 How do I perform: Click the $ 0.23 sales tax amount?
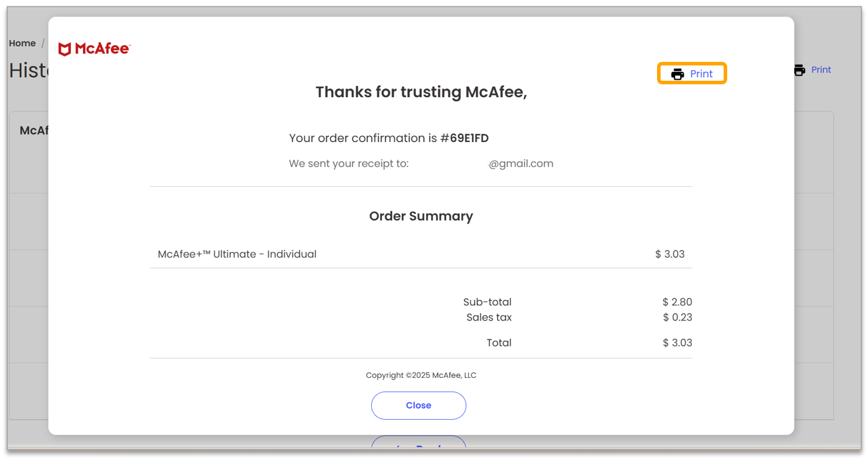click(677, 318)
